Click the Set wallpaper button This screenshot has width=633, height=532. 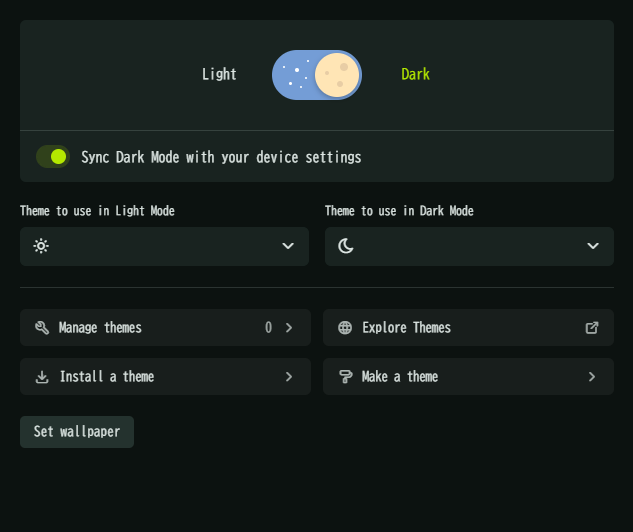(x=77, y=432)
